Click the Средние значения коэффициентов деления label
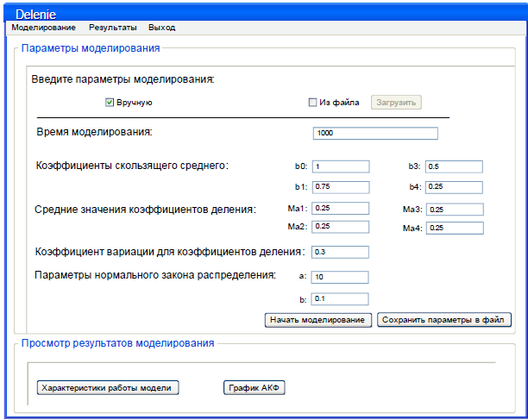 coord(146,210)
